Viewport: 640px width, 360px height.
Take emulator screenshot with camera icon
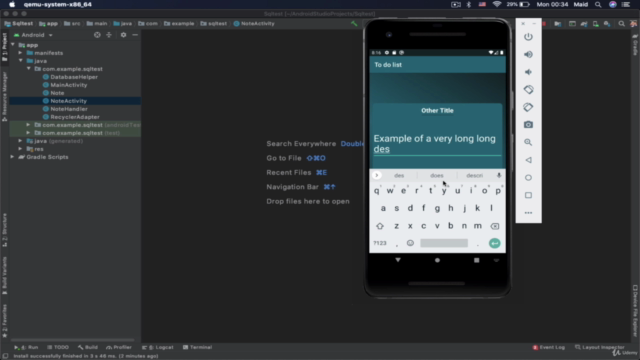coord(528,124)
